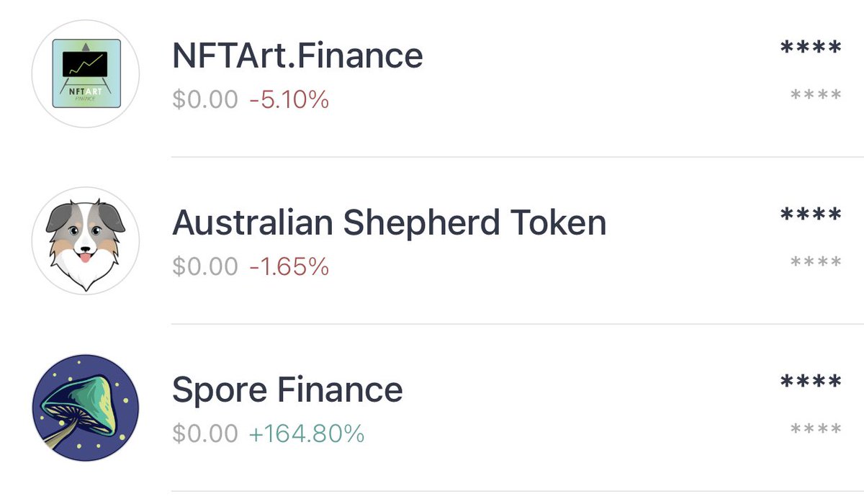Tap the NFTArt.Finance token logo

86,73
